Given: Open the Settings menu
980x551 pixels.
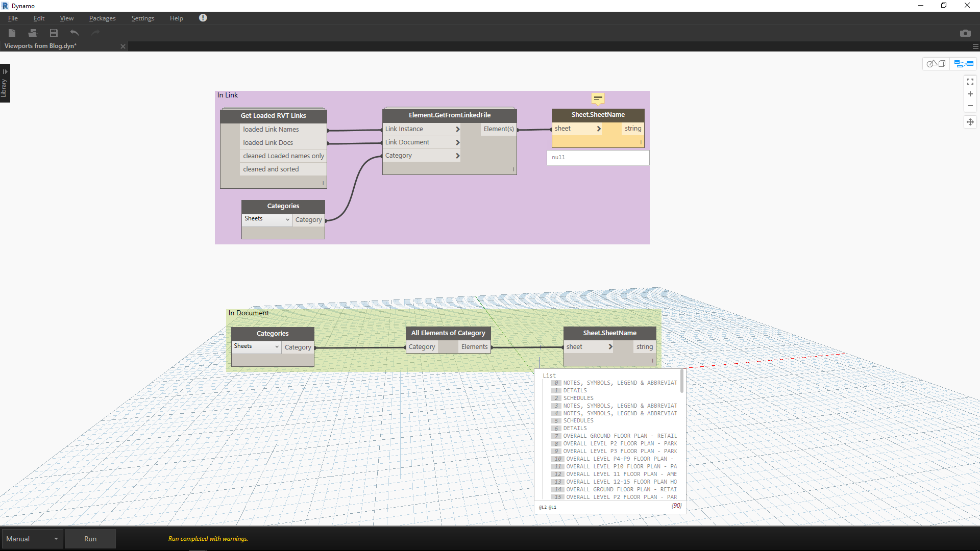Looking at the screenshot, I should pyautogui.click(x=142, y=18).
